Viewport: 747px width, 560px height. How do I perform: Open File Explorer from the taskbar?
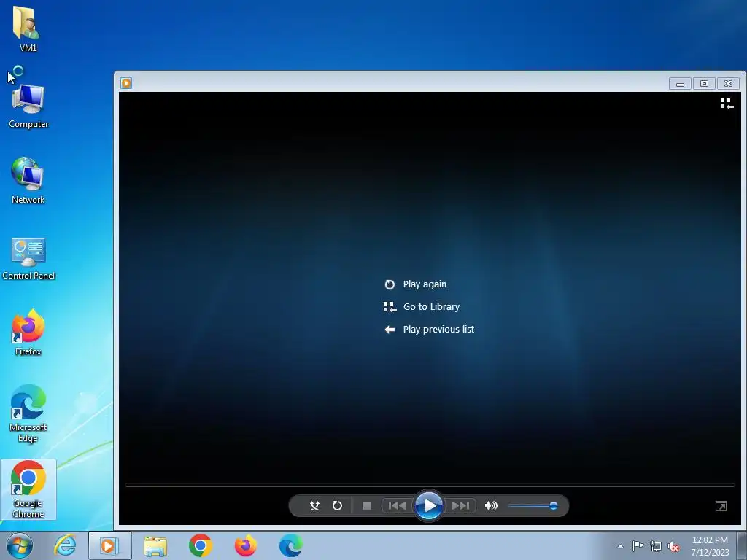155,546
